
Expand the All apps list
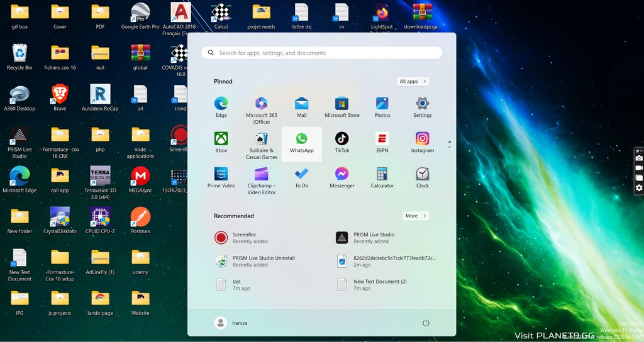pos(413,81)
